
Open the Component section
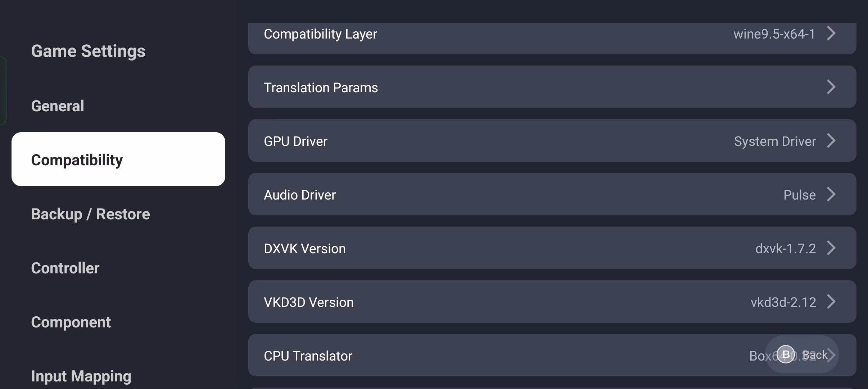point(71,322)
